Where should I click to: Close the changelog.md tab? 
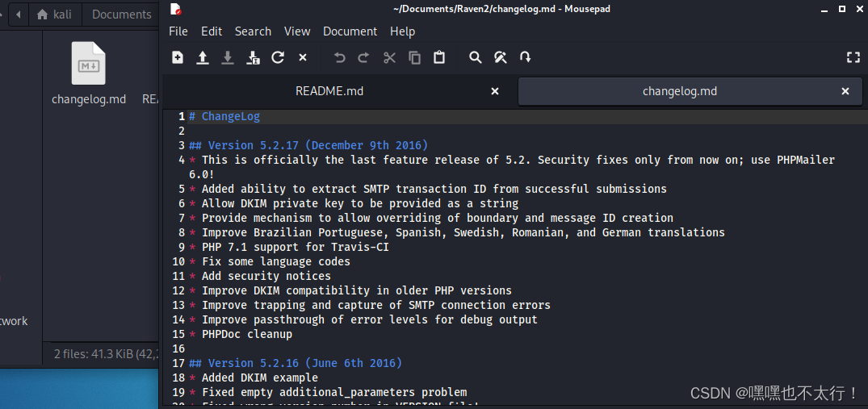coord(845,91)
